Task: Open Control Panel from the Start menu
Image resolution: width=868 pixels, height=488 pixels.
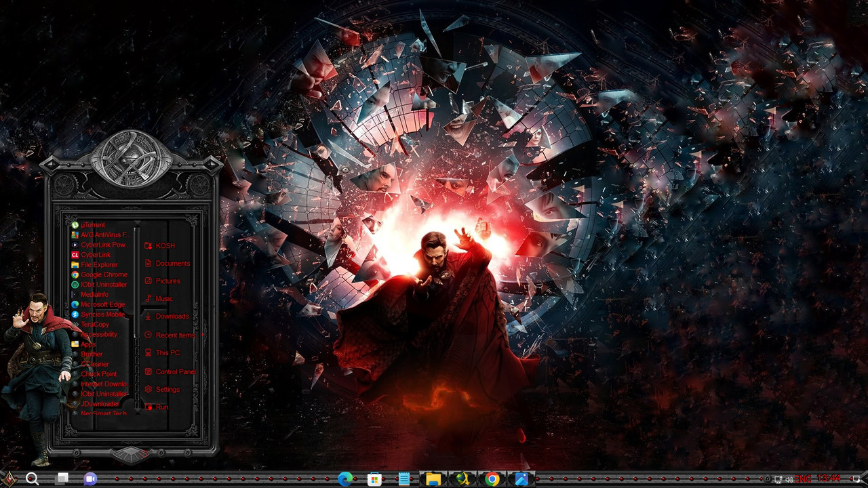Action: [170, 371]
